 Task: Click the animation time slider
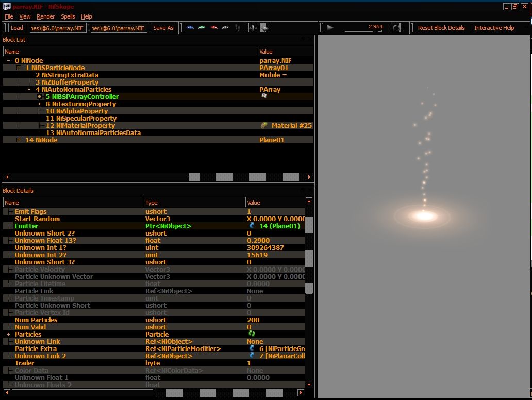coord(363,31)
